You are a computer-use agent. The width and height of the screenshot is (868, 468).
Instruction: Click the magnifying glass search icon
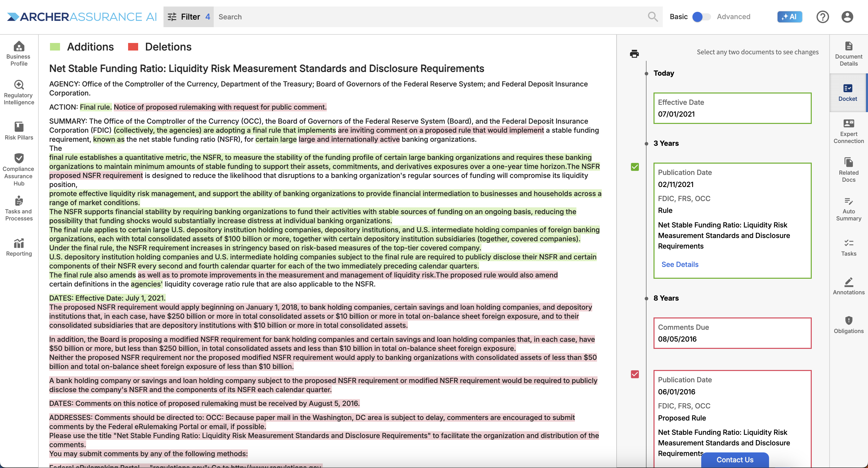(653, 17)
